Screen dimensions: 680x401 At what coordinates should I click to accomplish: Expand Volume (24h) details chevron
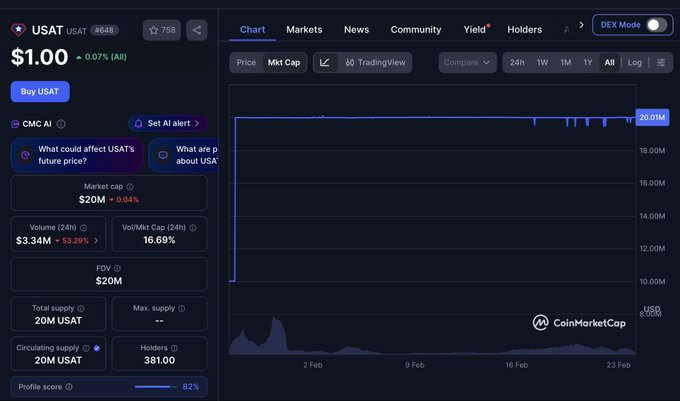[x=96, y=241]
